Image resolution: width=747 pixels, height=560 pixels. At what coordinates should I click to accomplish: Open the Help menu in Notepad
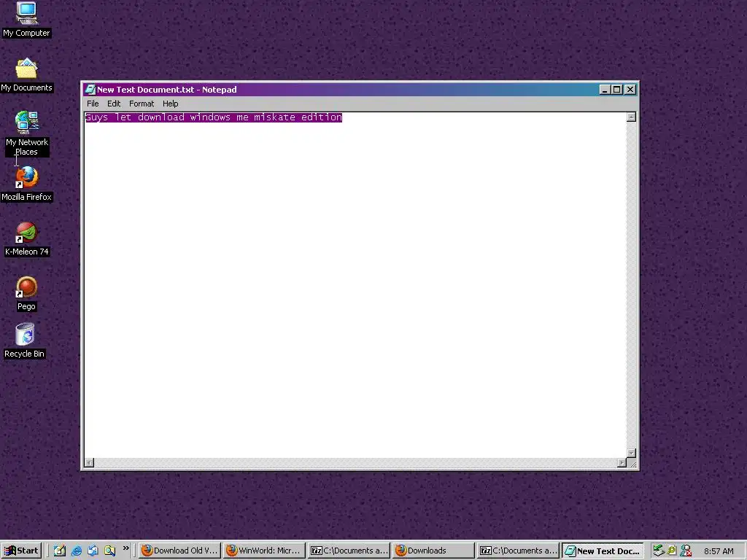170,104
